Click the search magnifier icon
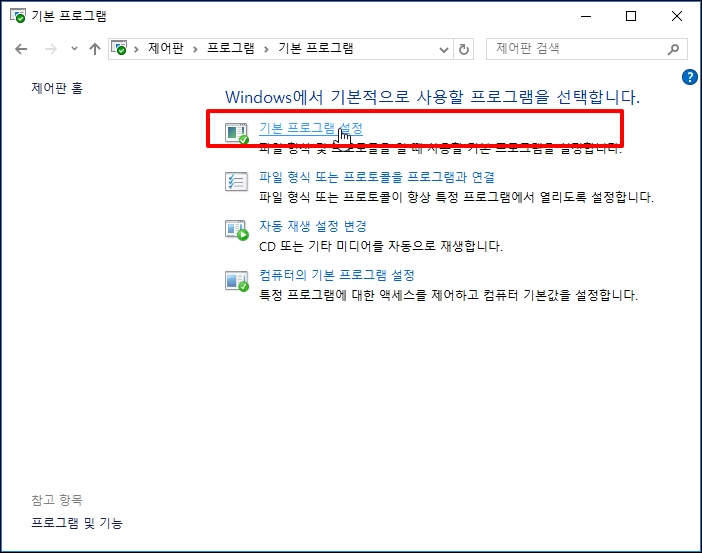702x553 pixels. 673,49
